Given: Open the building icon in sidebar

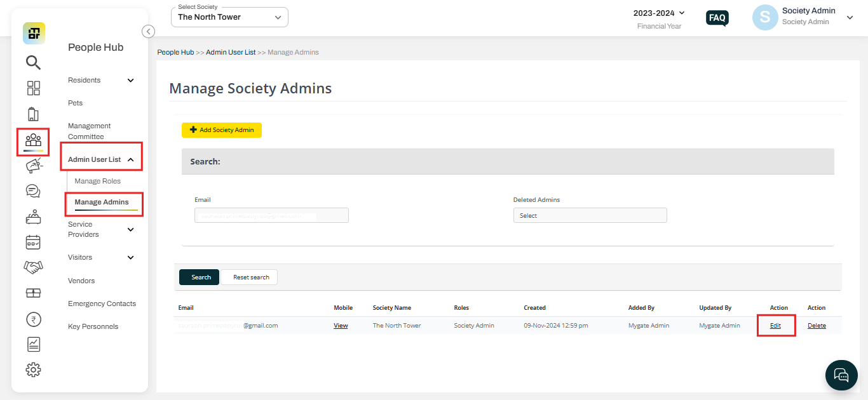Looking at the screenshot, I should pos(33,114).
